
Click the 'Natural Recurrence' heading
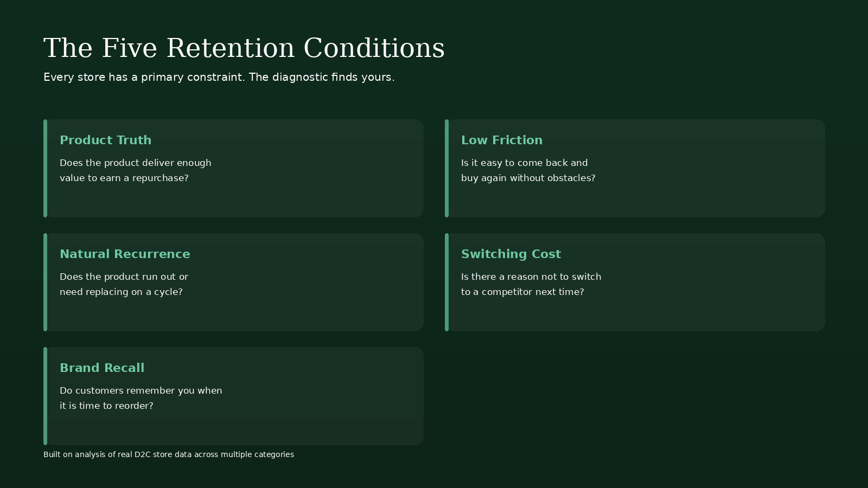point(125,254)
